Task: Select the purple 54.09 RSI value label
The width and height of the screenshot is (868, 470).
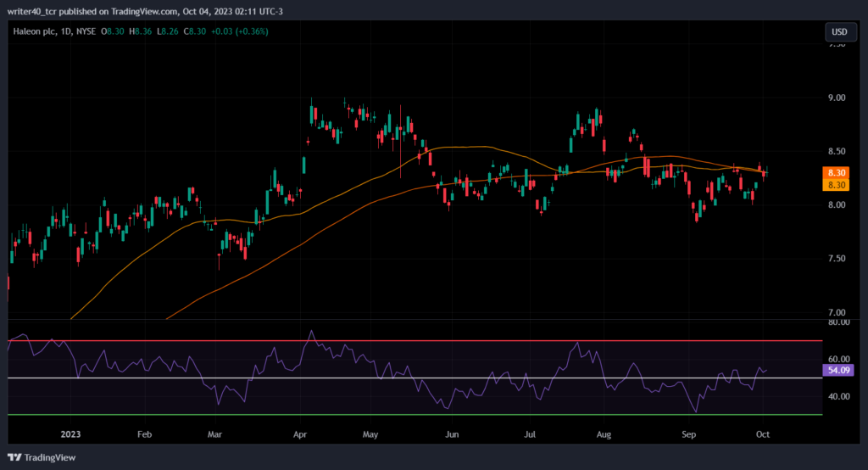Action: click(x=838, y=370)
